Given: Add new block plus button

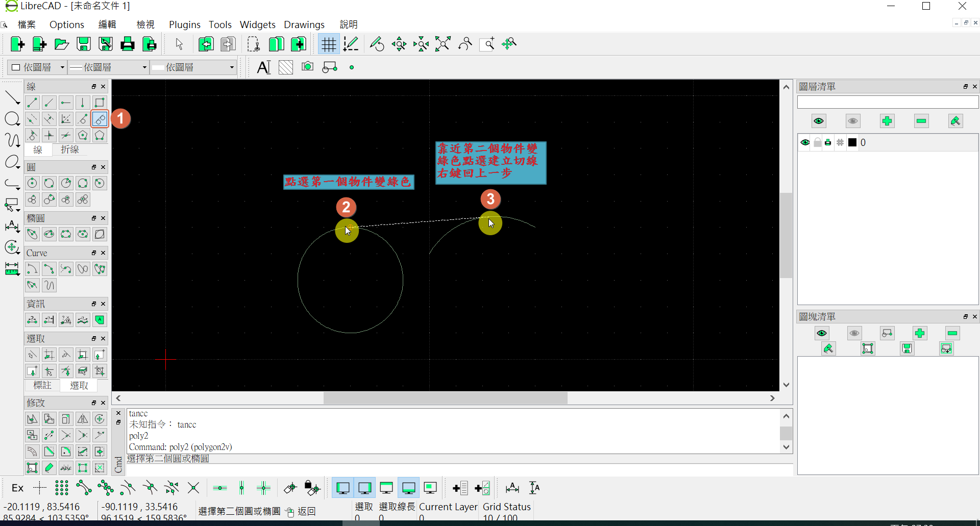Looking at the screenshot, I should click(920, 333).
